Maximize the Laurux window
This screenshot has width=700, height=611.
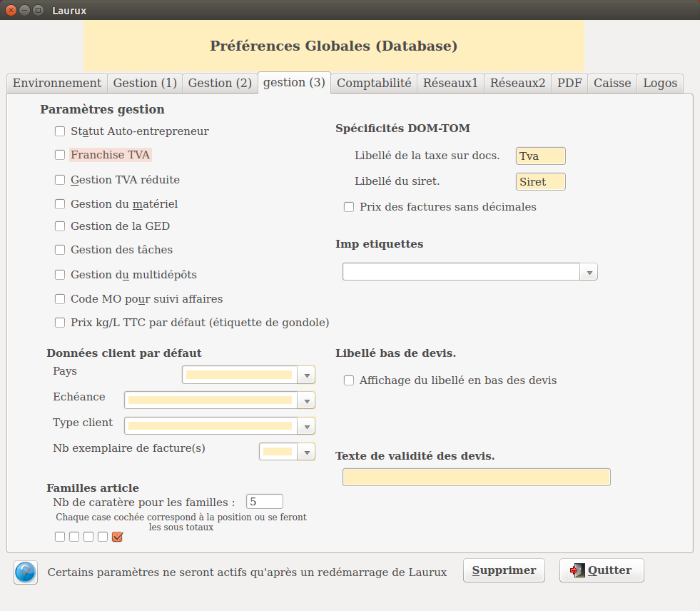click(x=39, y=10)
